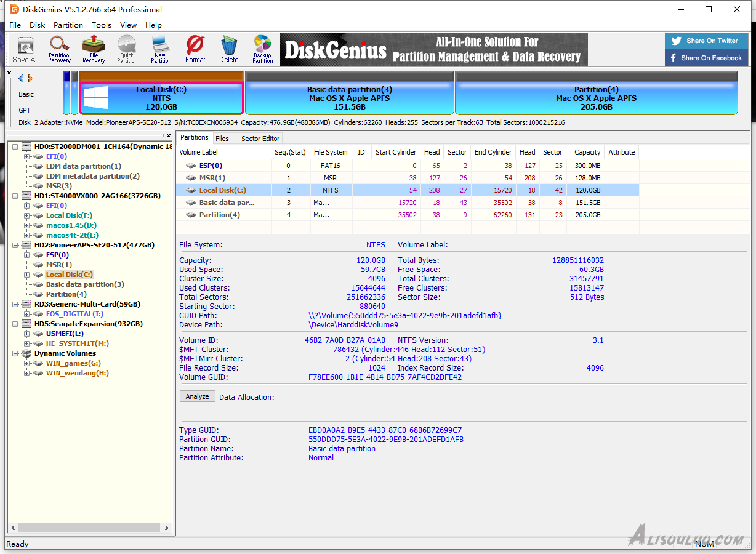Collapse the RD3:Generic-Multi-Card node
This screenshot has width=756, height=554.
(x=15, y=304)
